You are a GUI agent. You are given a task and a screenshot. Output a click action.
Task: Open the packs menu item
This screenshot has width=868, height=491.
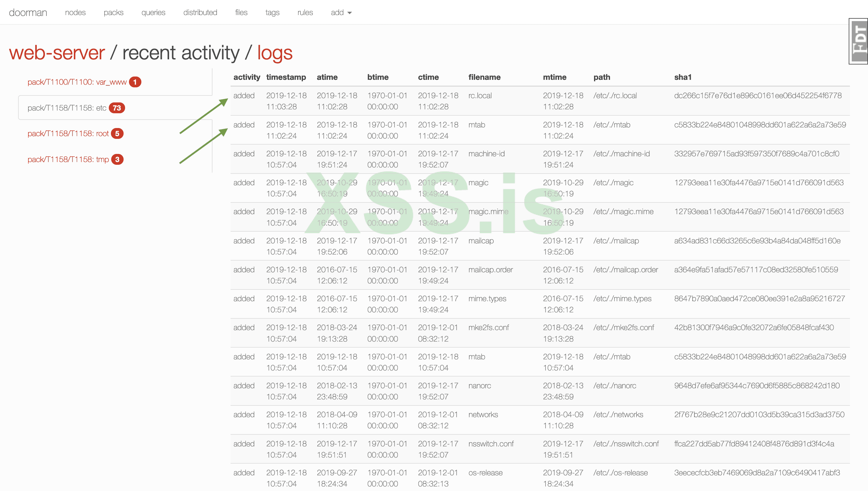[x=113, y=12]
